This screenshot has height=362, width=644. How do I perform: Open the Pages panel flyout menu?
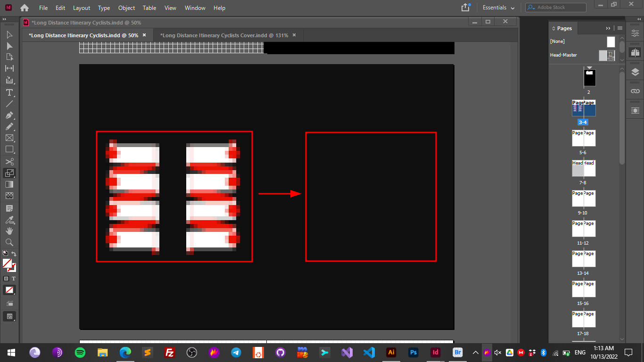619,28
